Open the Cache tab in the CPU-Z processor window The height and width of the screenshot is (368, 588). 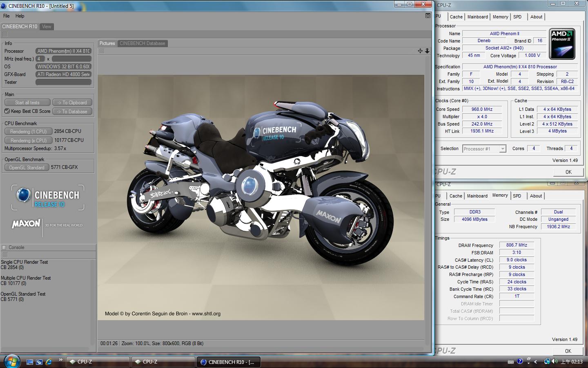tap(456, 17)
